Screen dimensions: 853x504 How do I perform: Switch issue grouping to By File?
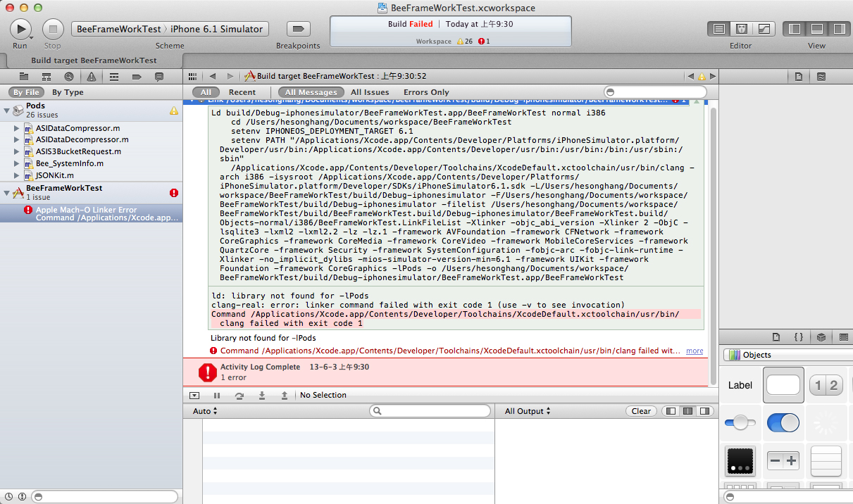[x=27, y=92]
